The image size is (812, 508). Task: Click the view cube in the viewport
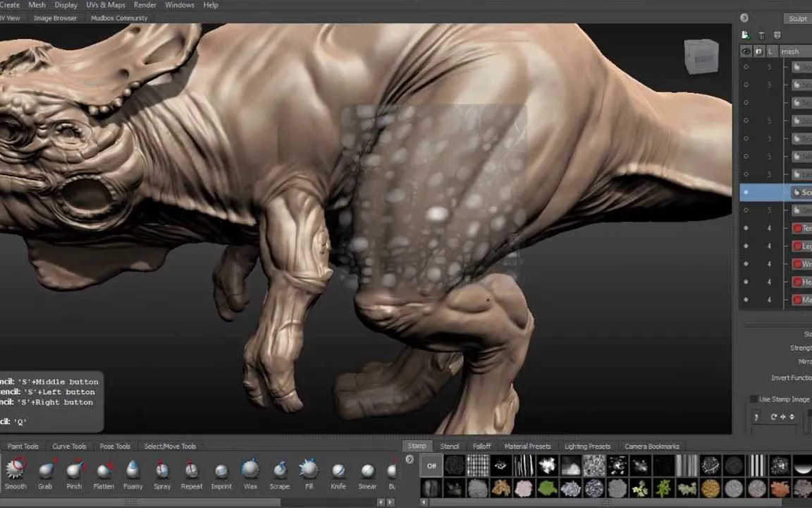coord(701,57)
